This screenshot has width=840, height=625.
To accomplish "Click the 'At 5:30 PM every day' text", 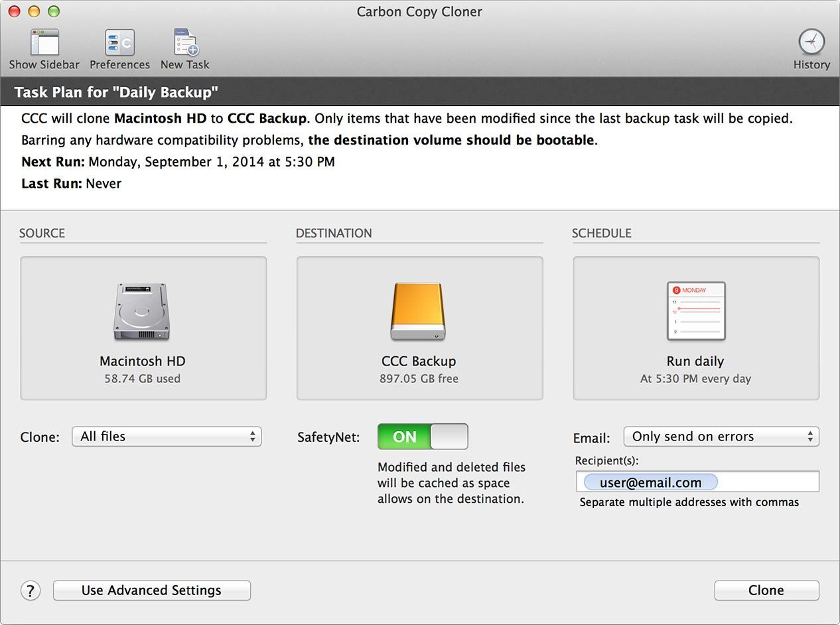I will (695, 379).
